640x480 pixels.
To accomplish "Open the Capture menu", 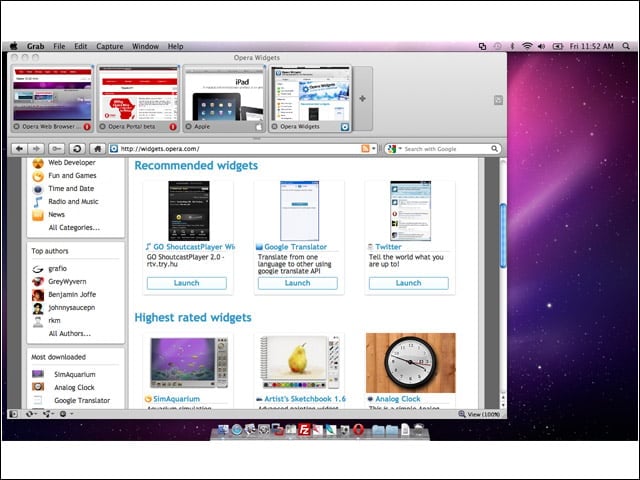I will (109, 46).
